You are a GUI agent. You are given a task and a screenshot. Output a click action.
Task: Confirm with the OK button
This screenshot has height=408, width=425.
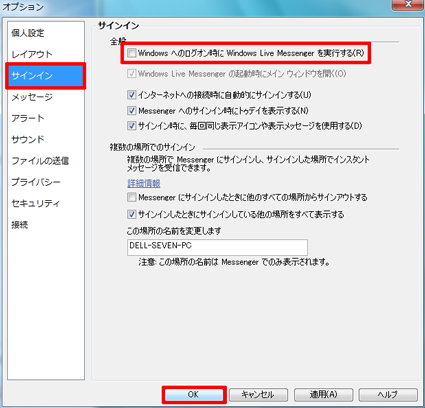pyautogui.click(x=194, y=395)
